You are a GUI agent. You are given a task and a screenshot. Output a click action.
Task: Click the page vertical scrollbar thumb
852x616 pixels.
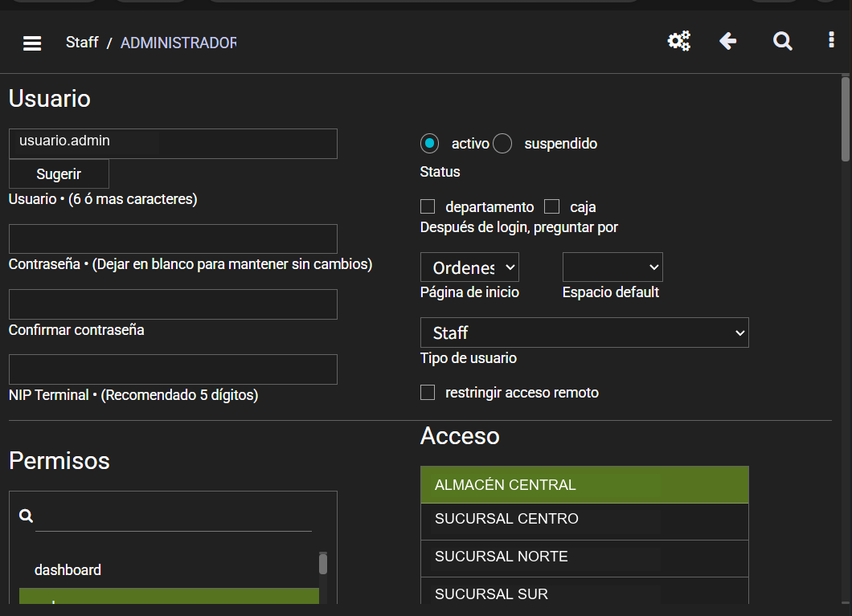click(x=845, y=119)
